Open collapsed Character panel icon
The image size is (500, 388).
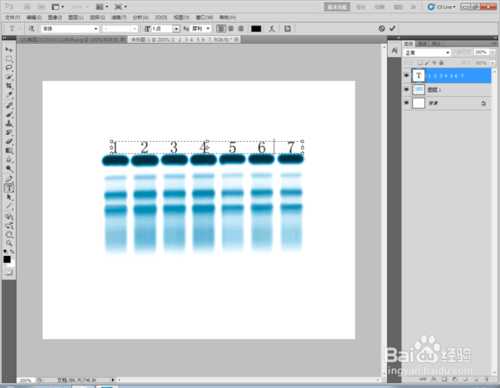point(395,51)
